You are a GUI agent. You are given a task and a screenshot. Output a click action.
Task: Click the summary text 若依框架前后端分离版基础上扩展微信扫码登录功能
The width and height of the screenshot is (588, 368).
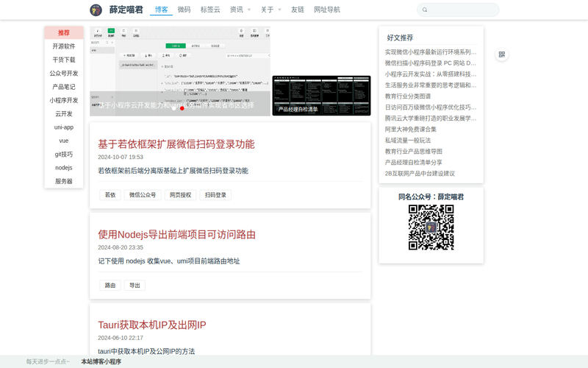tap(173, 171)
